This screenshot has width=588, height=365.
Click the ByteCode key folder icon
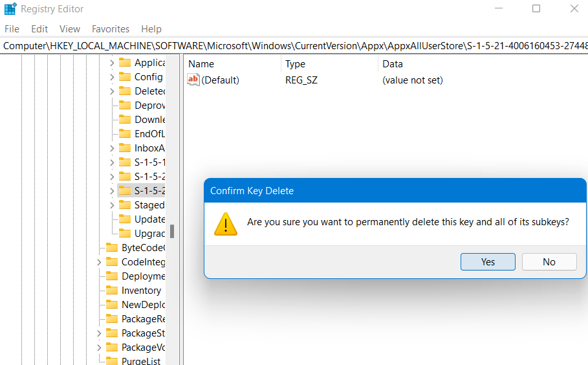tap(112, 248)
